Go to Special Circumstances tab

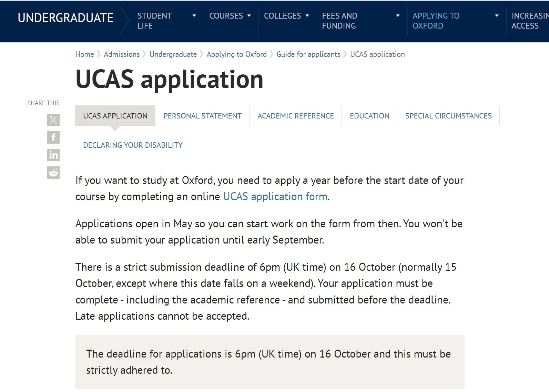(x=448, y=116)
